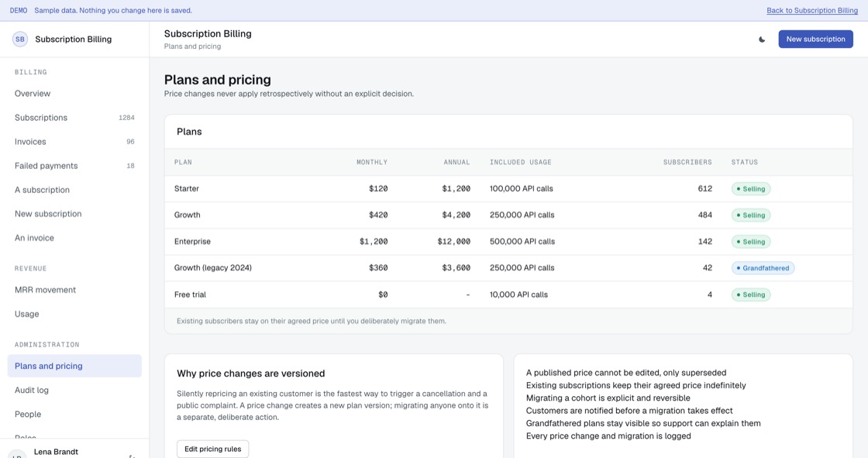Select A subscription sidebar item
Viewport: 868px width, 458px height.
[x=74, y=190]
